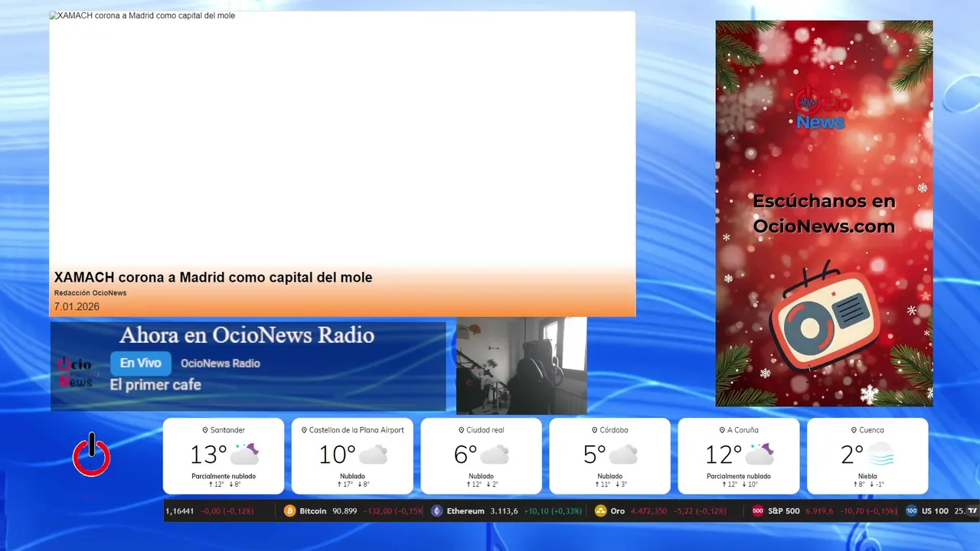This screenshot has width=980, height=551.
Task: Open the Oro ticker label
Action: pyautogui.click(x=618, y=510)
